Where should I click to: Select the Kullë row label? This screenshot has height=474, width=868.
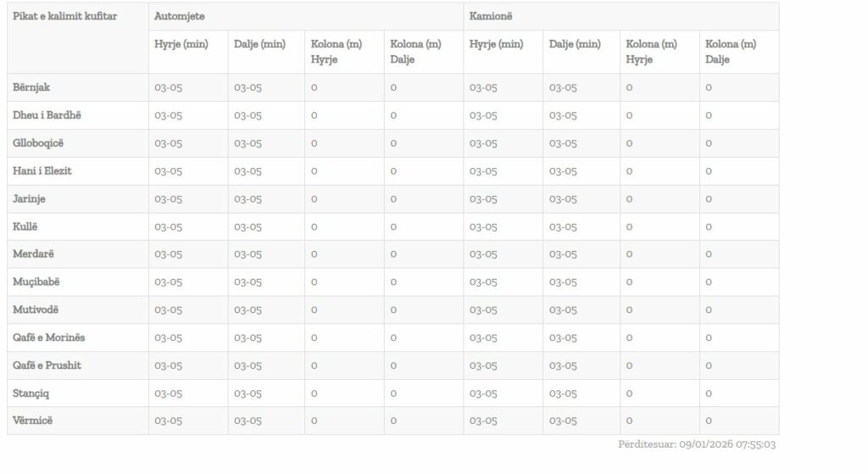click(x=25, y=226)
